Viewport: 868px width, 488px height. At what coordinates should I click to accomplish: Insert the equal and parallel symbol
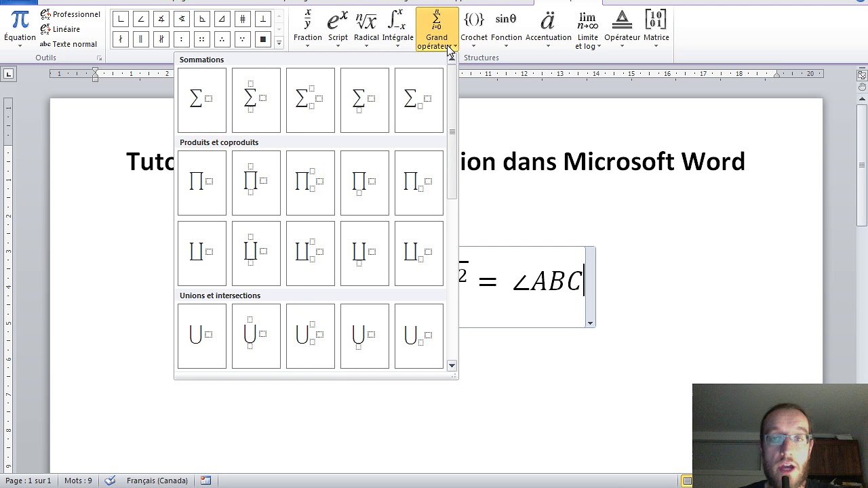pyautogui.click(x=243, y=19)
